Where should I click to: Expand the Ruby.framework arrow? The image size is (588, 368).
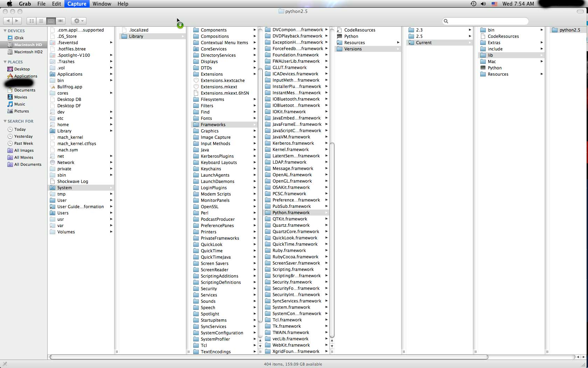[327, 251]
